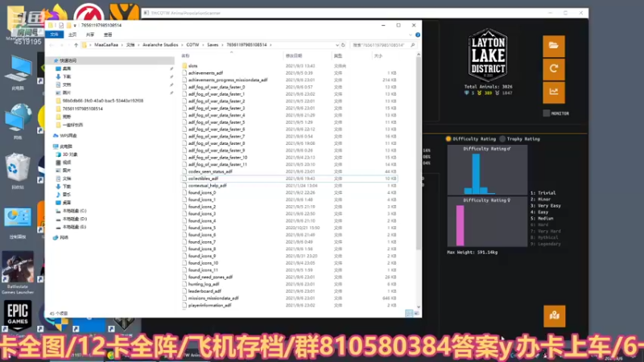
Task: Open Battlestate Games Launcher desktop icon
Action: click(x=17, y=273)
